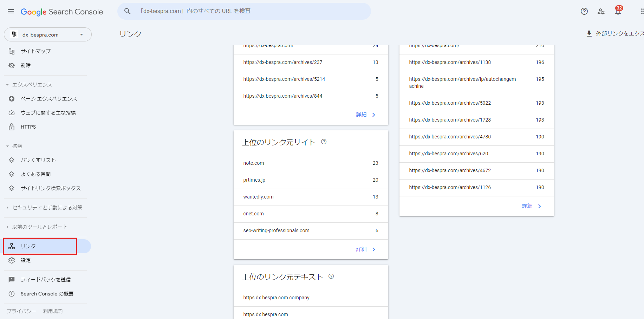Click the search magnifier icon
The image size is (644, 319).
pos(127,11)
